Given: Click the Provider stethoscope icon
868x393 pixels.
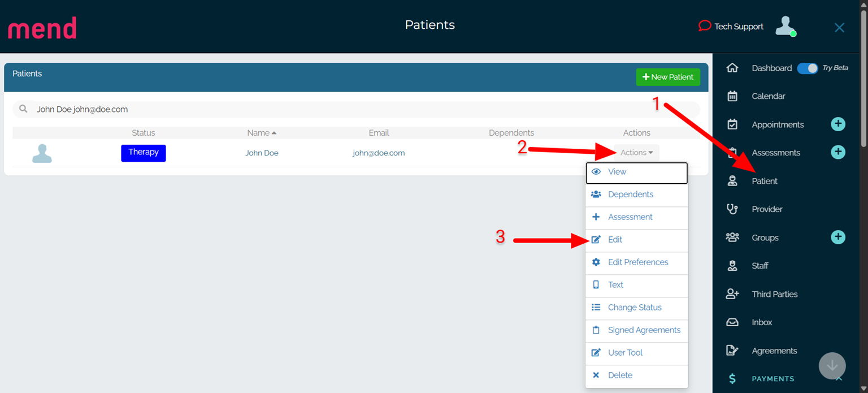Looking at the screenshot, I should coord(732,209).
